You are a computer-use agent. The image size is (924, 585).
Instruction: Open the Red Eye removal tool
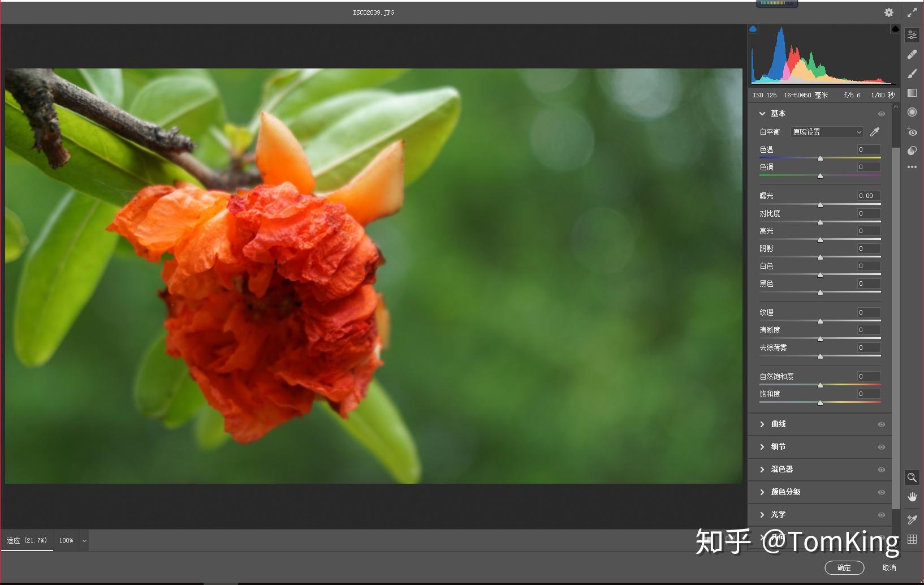coord(912,131)
